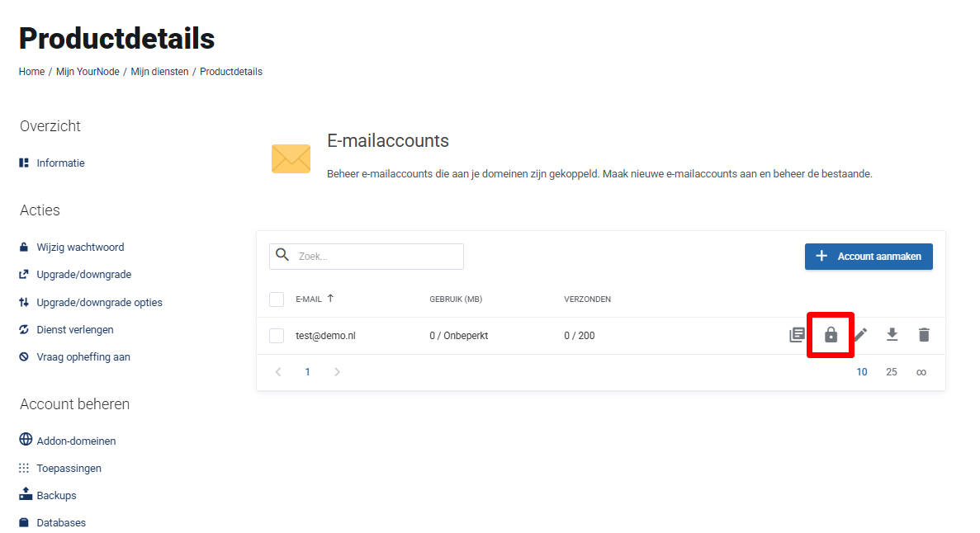The height and width of the screenshot is (533, 980).
Task: Select 25 results per page
Action: click(x=892, y=371)
